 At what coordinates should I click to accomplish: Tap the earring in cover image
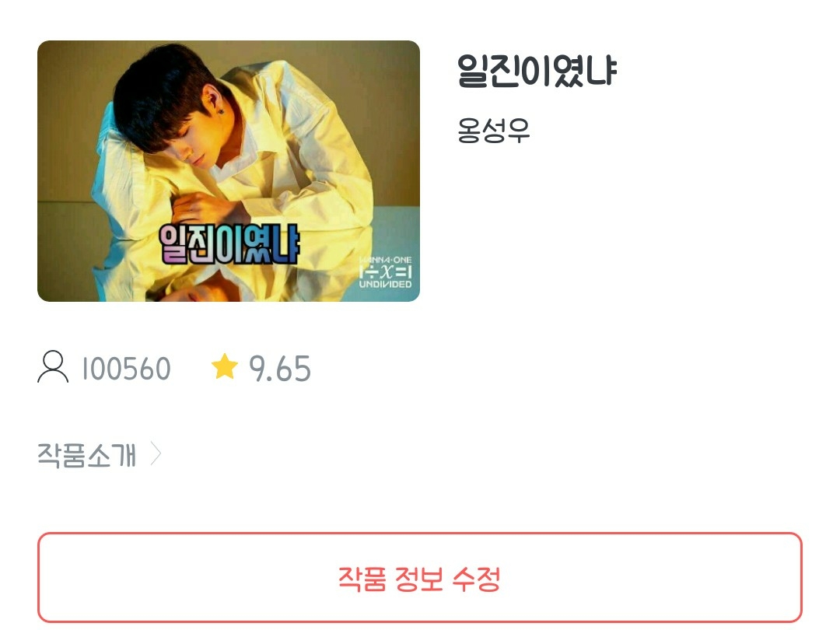pyautogui.click(x=220, y=111)
